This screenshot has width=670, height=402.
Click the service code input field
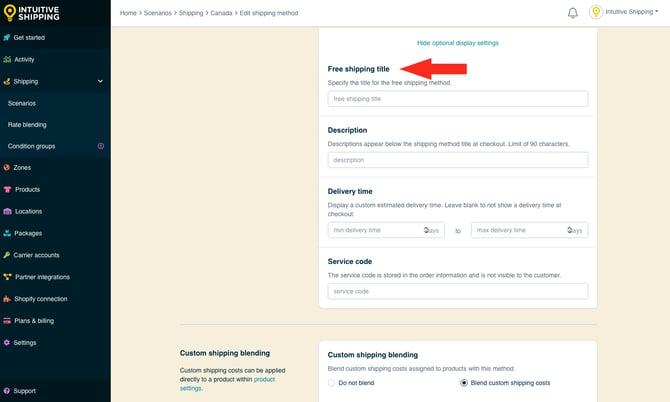pos(458,291)
